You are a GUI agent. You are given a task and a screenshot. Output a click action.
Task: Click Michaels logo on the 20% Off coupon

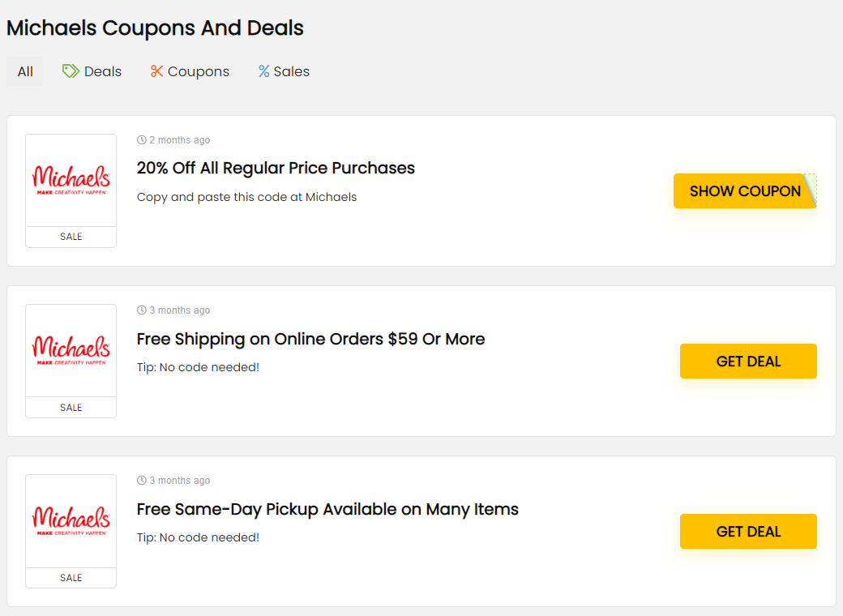pos(71,181)
